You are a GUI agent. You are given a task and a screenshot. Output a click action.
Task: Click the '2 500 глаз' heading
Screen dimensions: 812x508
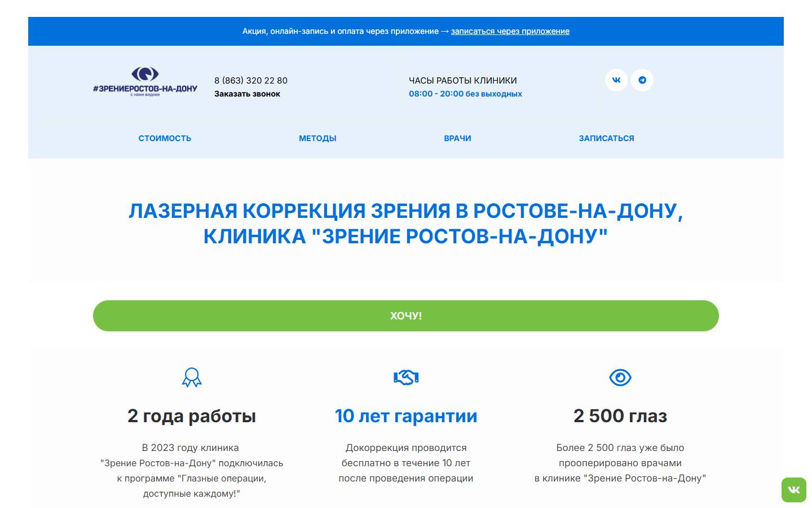point(620,416)
